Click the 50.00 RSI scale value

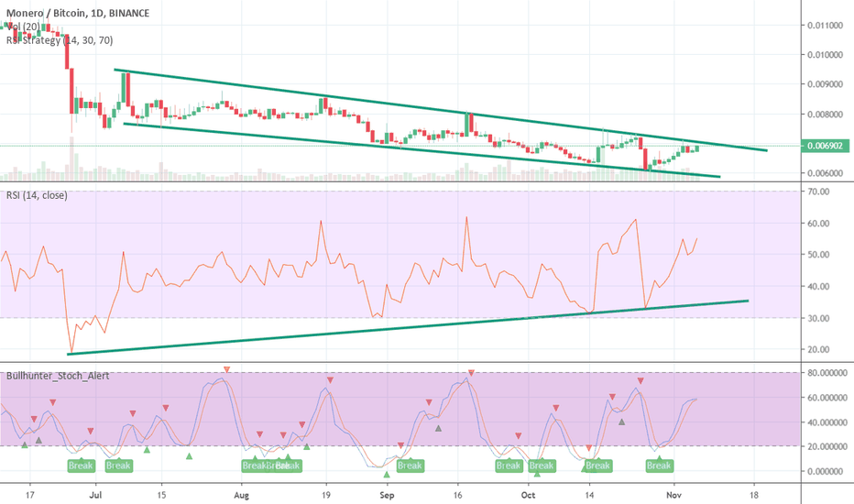click(819, 255)
